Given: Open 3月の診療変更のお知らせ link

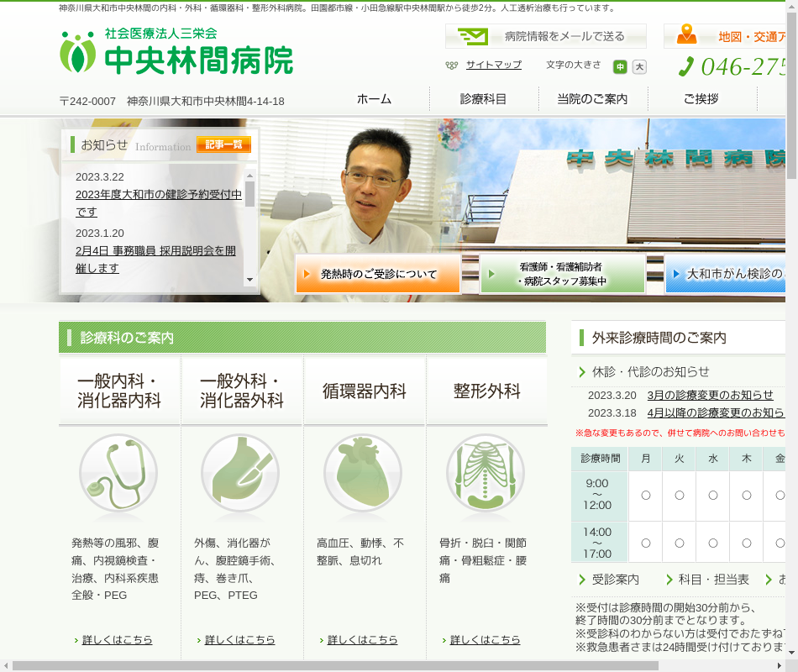Looking at the screenshot, I should click(x=710, y=395).
